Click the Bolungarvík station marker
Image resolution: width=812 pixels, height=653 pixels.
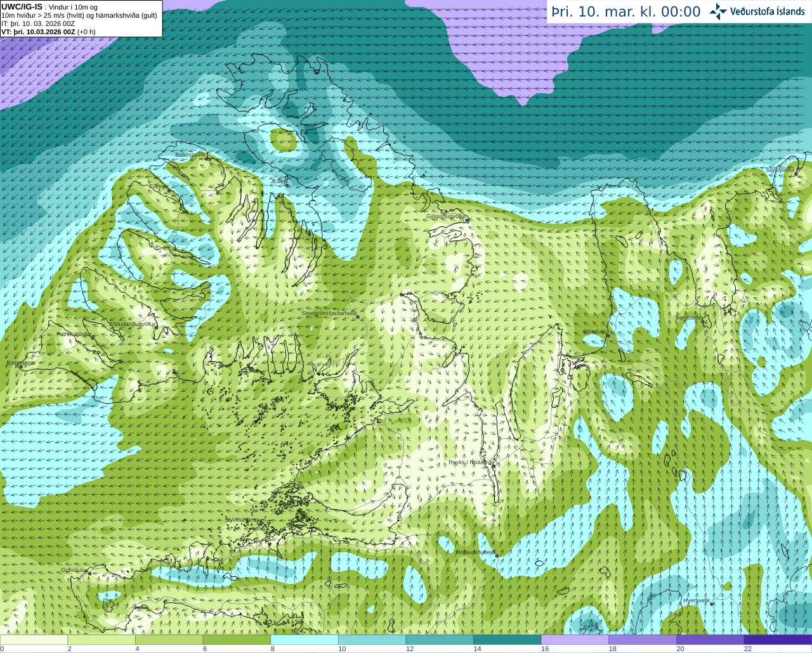[207, 159]
